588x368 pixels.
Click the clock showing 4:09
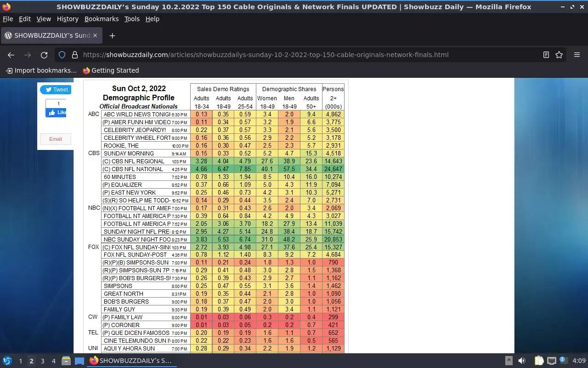point(579,361)
